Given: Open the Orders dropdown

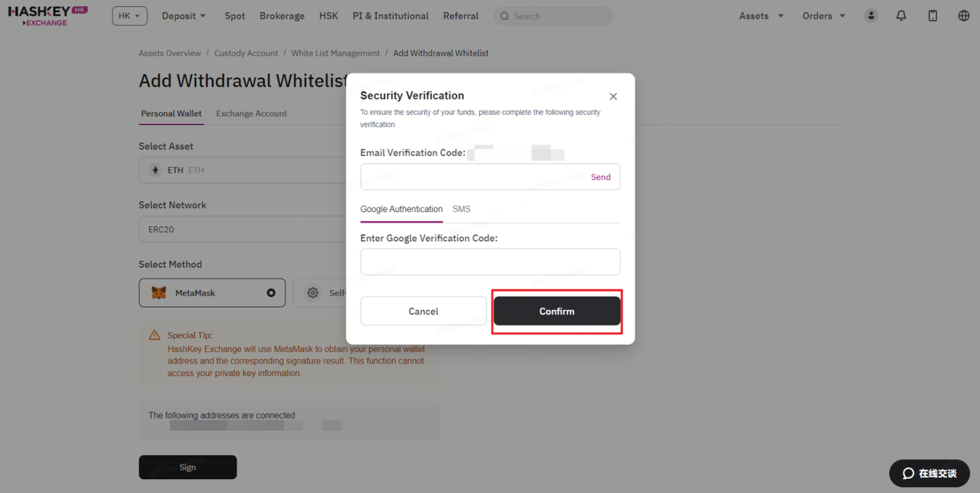Looking at the screenshot, I should tap(824, 16).
